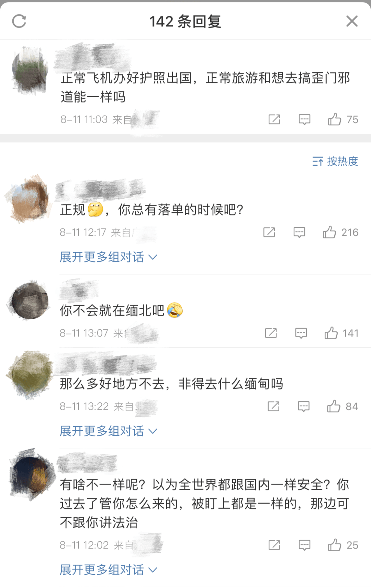Repost the comment posted 8-11 12:17
Screen dimensions: 371x588
coord(269,232)
